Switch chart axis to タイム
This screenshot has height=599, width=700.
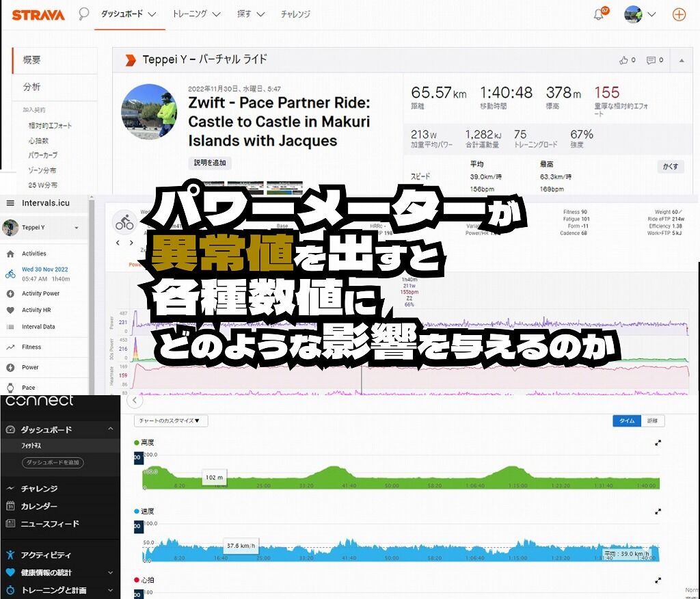point(627,421)
